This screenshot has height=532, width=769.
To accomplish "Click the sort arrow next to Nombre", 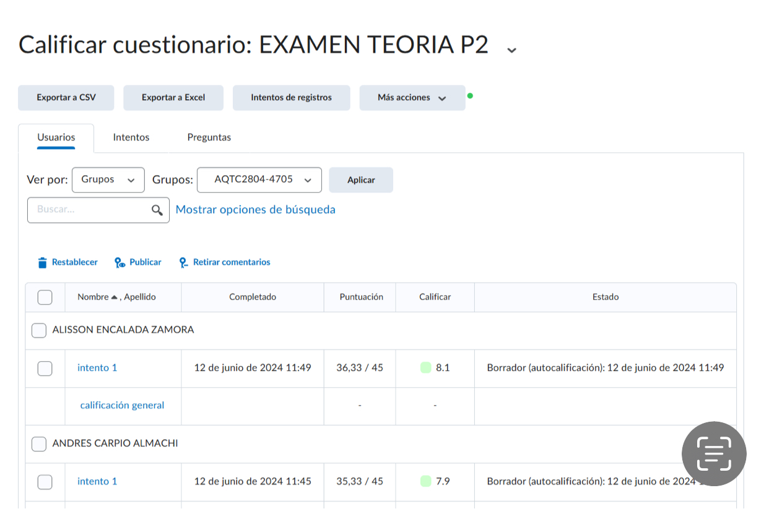I will [x=114, y=297].
